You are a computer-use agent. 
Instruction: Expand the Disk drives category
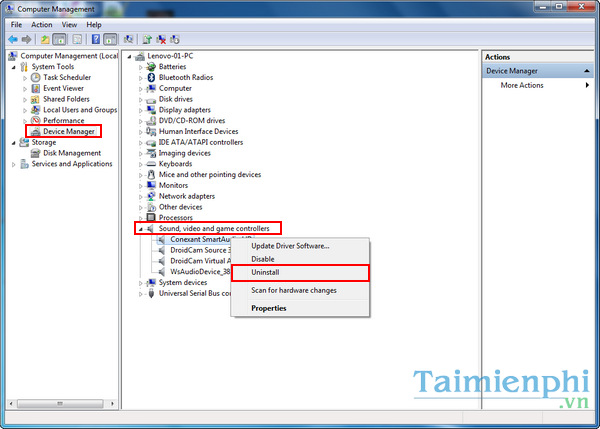pyautogui.click(x=140, y=100)
